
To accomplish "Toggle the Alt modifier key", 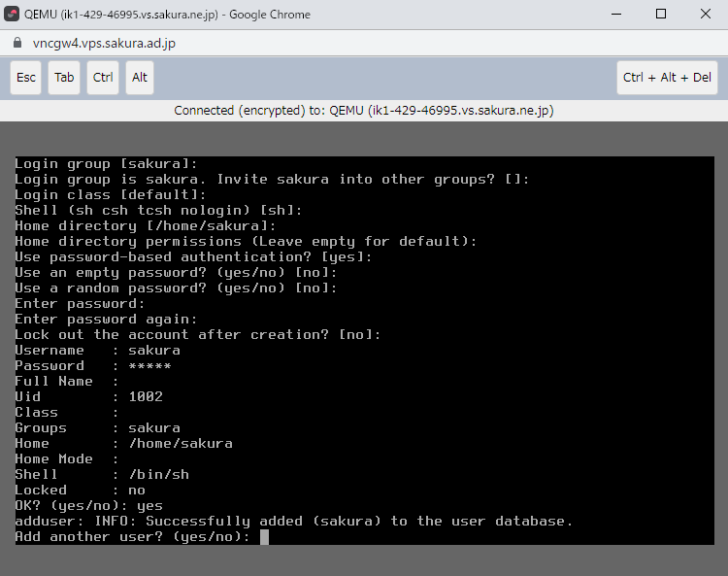I will (x=140, y=78).
